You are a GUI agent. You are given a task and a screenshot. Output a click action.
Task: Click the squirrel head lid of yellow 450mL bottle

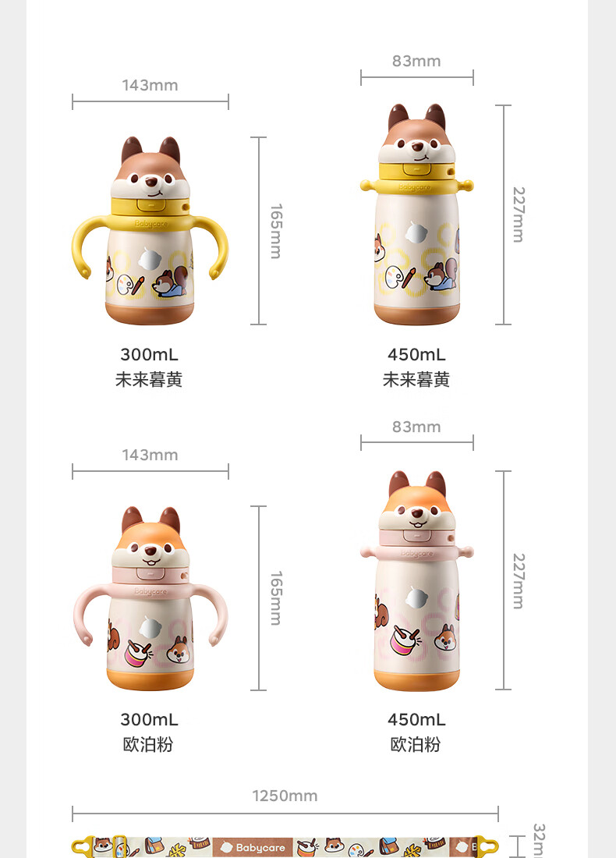(x=417, y=134)
